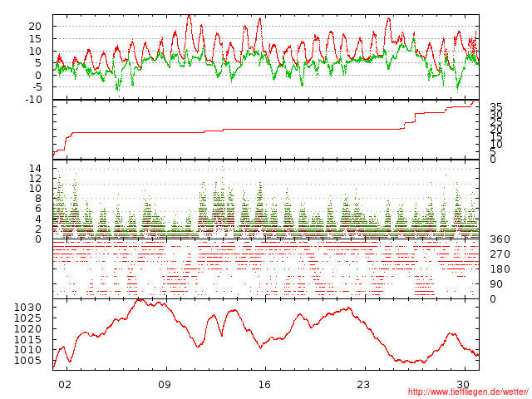Screen dimensions: 532x399
Task: Select the 15 temperature axis label
Action: pos(35,39)
